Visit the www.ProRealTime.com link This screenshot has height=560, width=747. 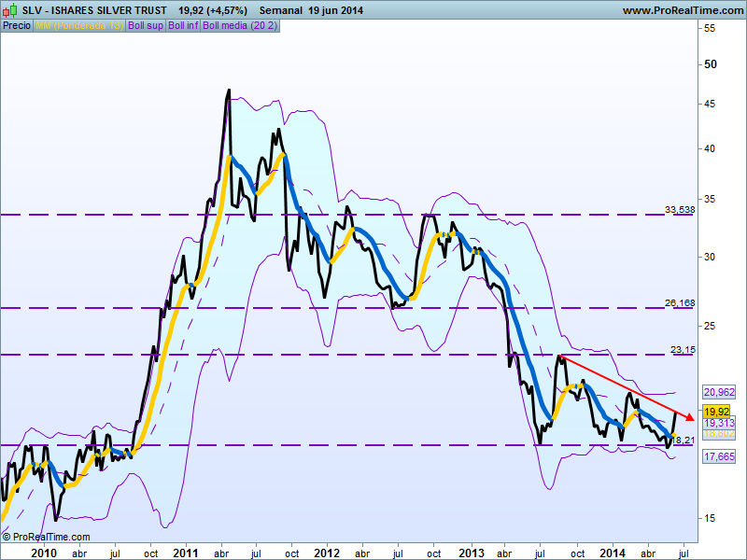[681, 10]
